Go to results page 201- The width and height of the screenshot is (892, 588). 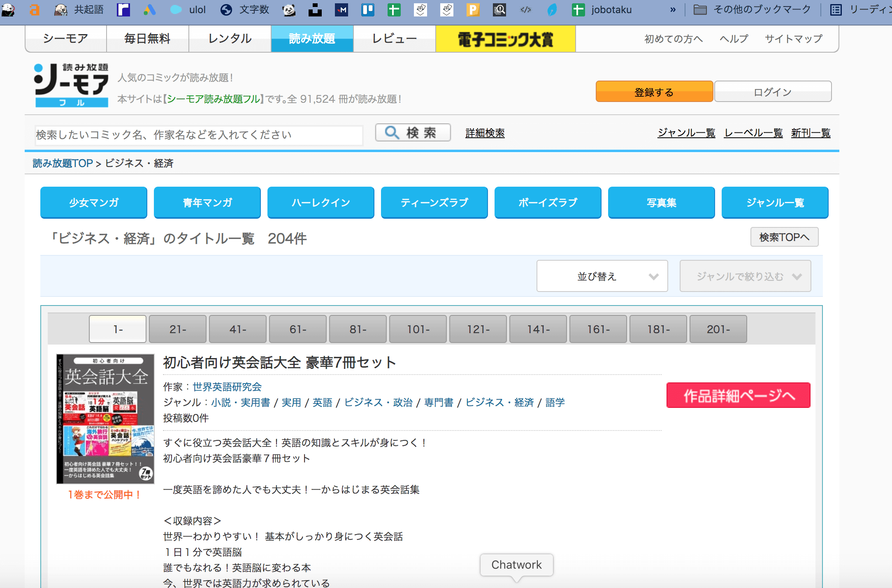click(718, 329)
